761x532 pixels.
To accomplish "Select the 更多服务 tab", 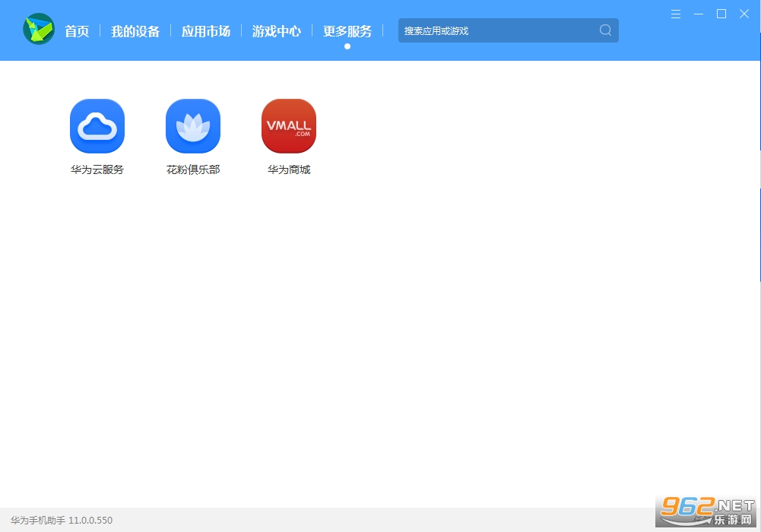I will point(347,31).
